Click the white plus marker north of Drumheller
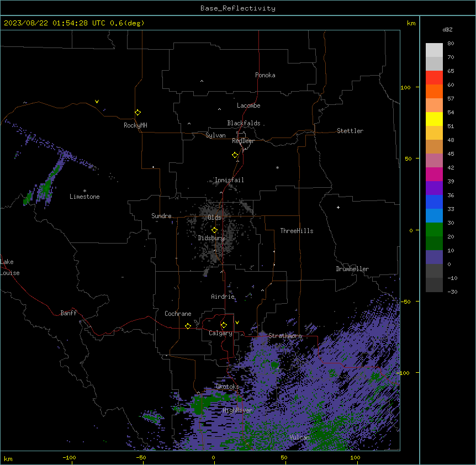476x465 pixels. (338, 207)
